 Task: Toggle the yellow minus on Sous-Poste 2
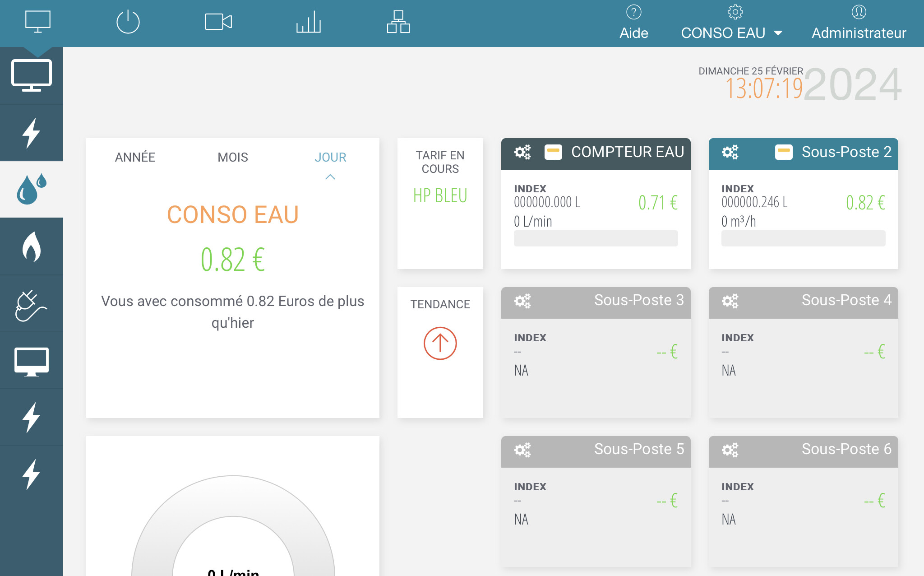tap(784, 152)
